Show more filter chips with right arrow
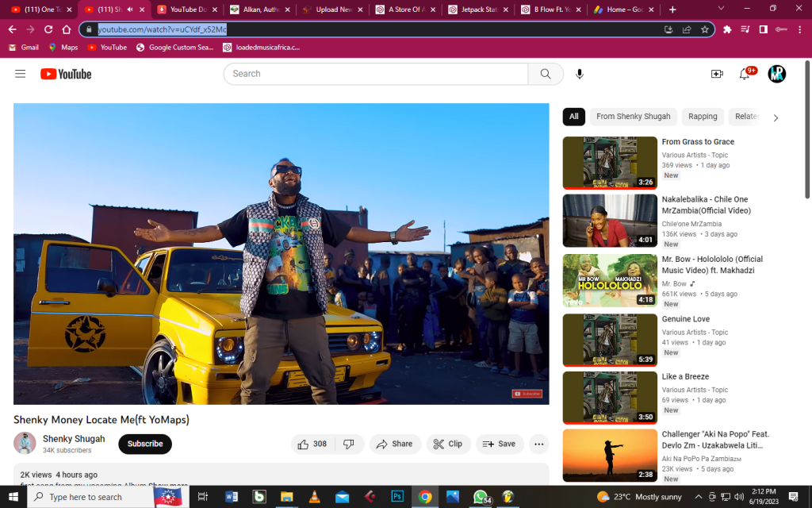Viewport: 812px width, 508px height. click(776, 117)
